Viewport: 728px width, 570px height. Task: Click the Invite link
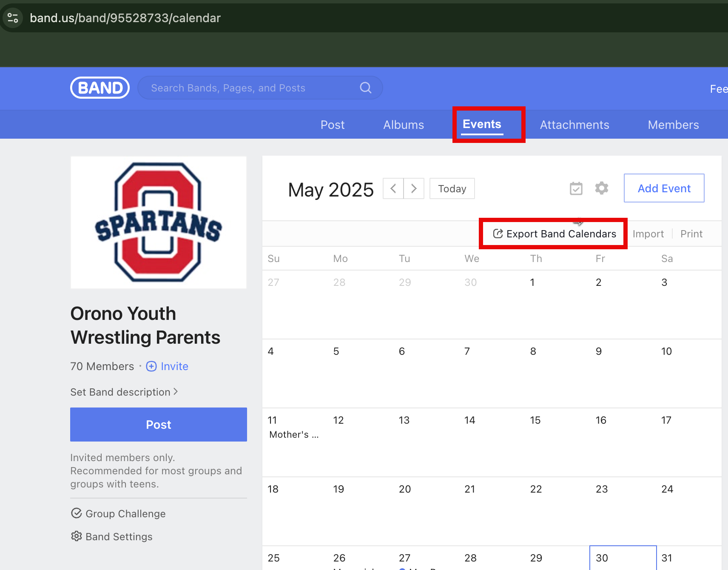(174, 366)
